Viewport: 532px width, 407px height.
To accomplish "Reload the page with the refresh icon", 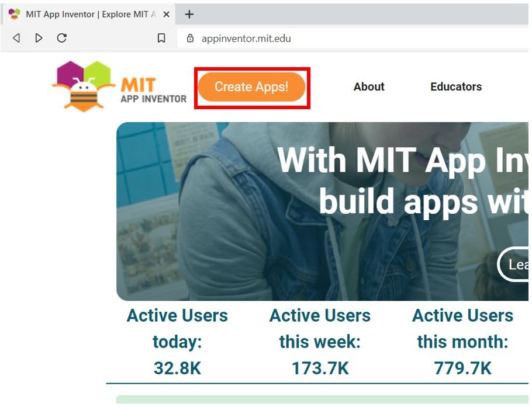I will (x=61, y=37).
